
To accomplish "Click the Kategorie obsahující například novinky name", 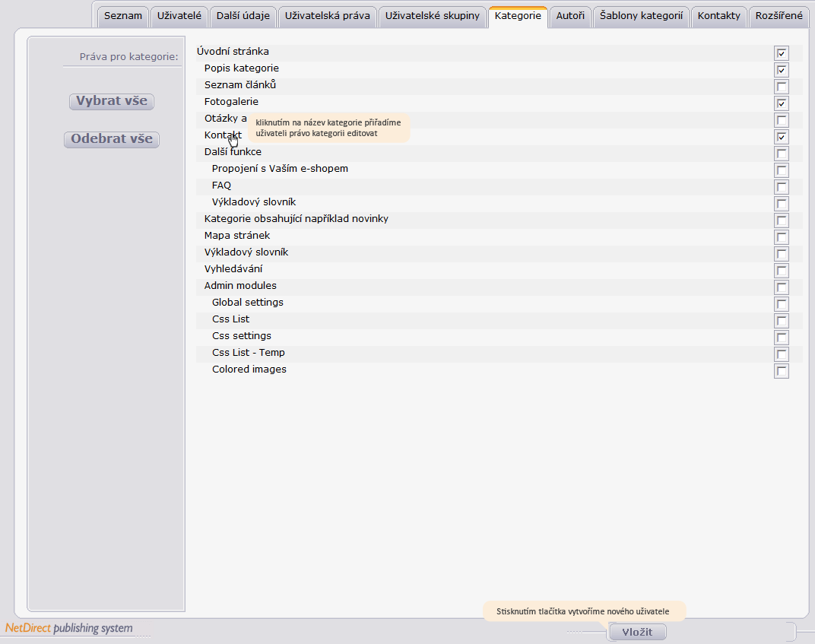I will point(297,219).
